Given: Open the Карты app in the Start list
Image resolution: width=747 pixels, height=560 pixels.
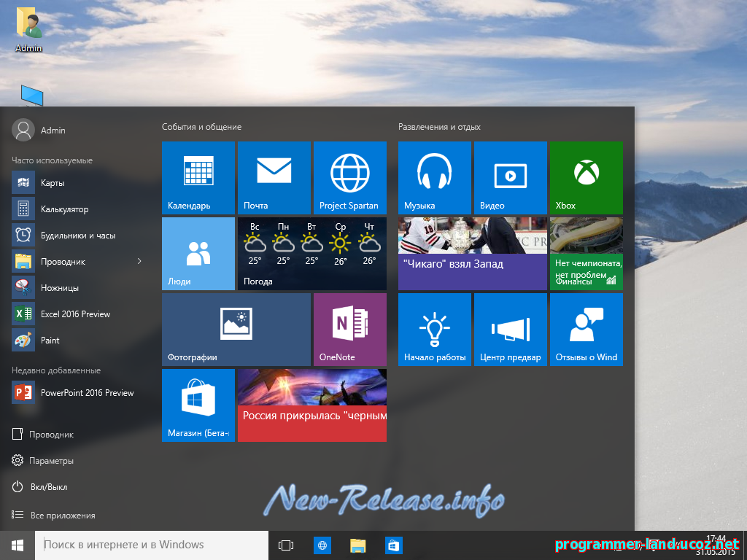Looking at the screenshot, I should (77, 183).
